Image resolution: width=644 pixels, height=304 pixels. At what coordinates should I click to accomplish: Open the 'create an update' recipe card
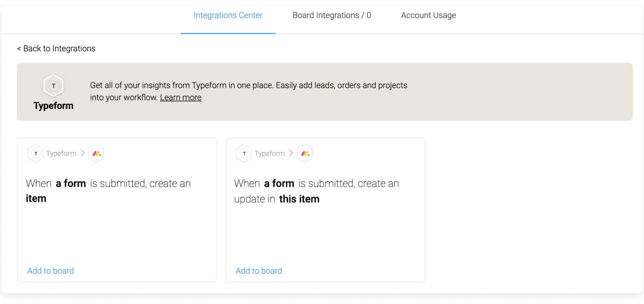point(325,210)
